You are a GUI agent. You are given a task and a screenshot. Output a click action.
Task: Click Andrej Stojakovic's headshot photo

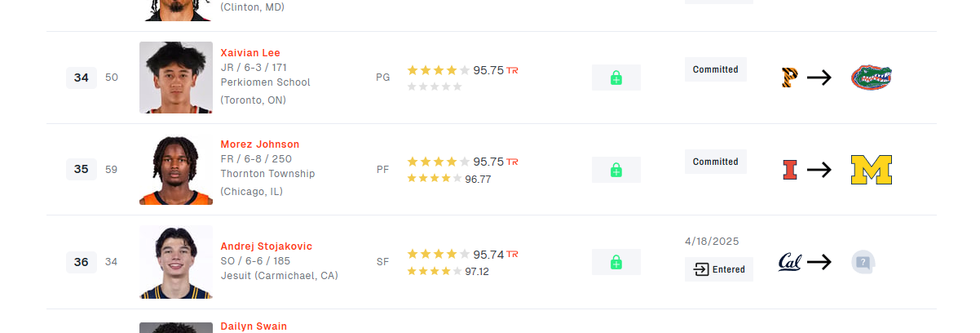pyautogui.click(x=175, y=262)
